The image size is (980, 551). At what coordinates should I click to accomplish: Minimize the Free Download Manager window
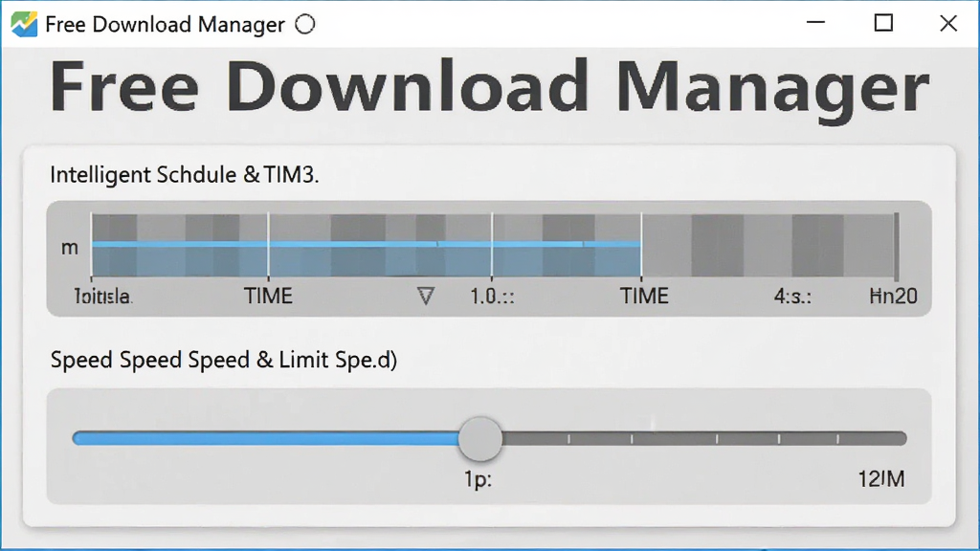pyautogui.click(x=815, y=23)
